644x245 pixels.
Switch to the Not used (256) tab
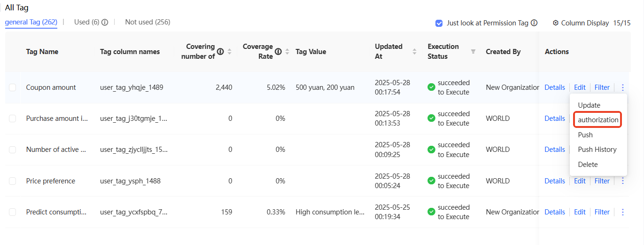coord(147,22)
